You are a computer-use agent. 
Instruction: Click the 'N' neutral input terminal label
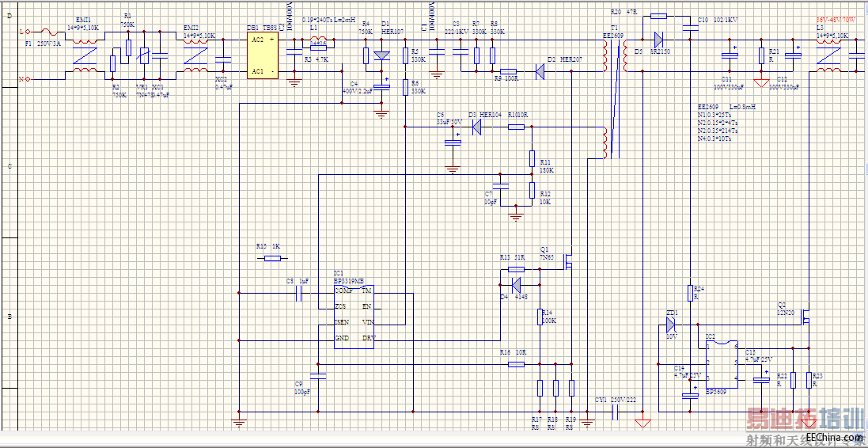tap(21, 79)
